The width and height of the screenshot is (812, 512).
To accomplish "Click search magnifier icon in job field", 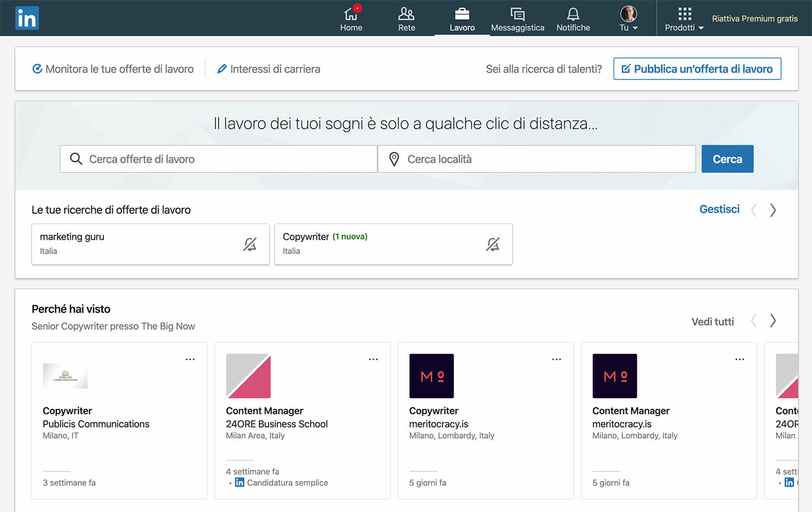I will point(76,159).
